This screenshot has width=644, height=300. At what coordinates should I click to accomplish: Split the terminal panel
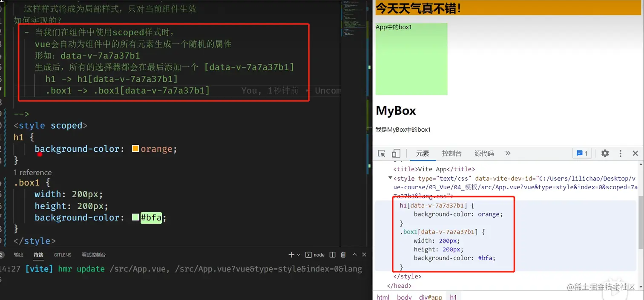(x=333, y=255)
